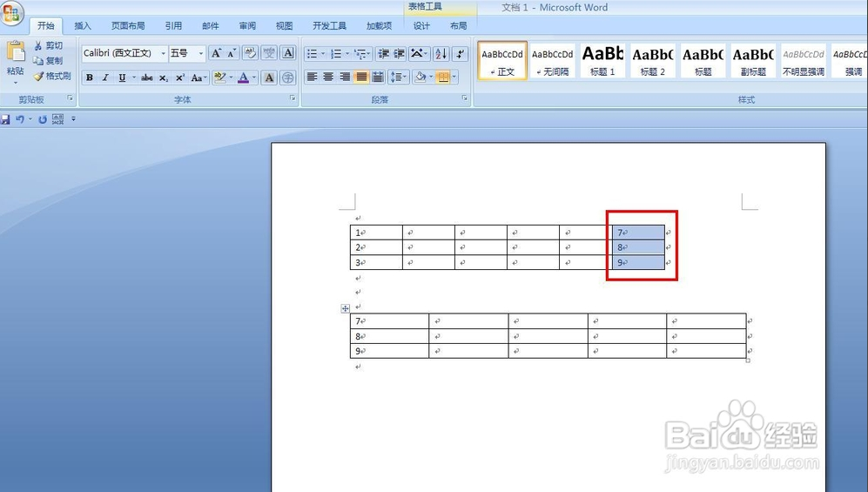Toggle Show/Hide paragraph marks
The height and width of the screenshot is (492, 868).
pos(460,54)
